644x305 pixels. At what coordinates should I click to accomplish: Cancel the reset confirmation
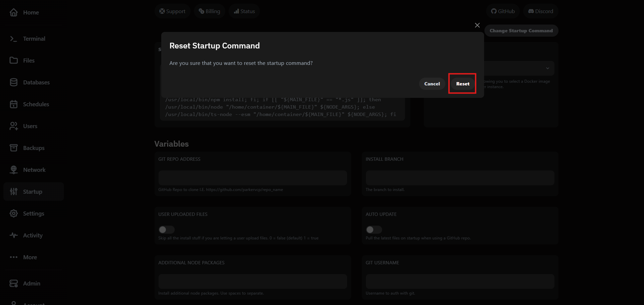[432, 84]
